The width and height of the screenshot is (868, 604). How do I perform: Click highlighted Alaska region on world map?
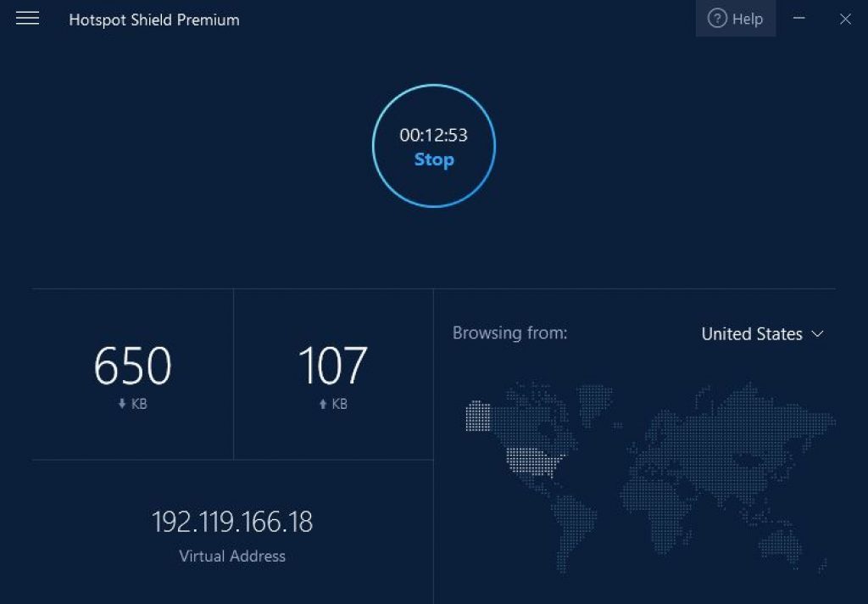477,416
